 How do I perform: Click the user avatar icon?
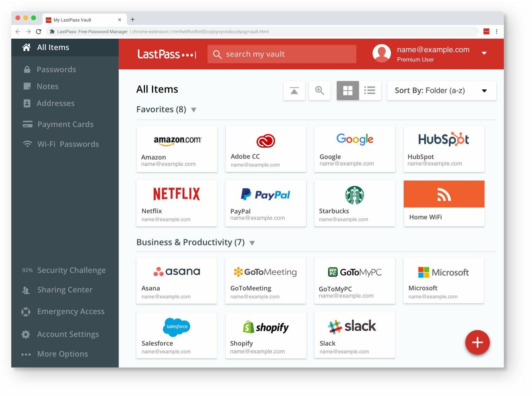[381, 53]
